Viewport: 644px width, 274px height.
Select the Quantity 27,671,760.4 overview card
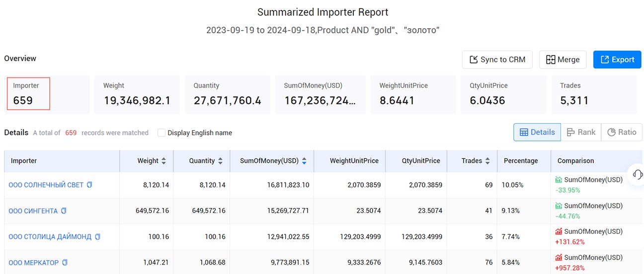[x=228, y=94]
